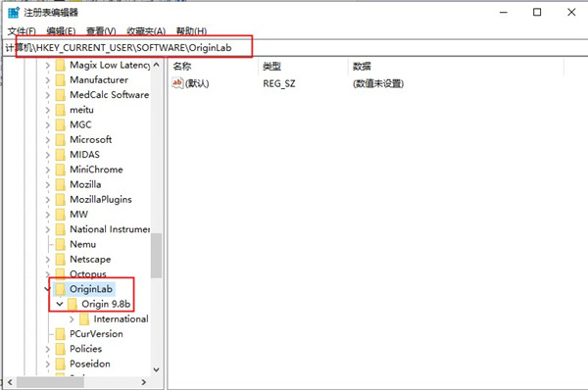Click the OriginLab folder icon
The width and height of the screenshot is (588, 390).
[x=61, y=289]
